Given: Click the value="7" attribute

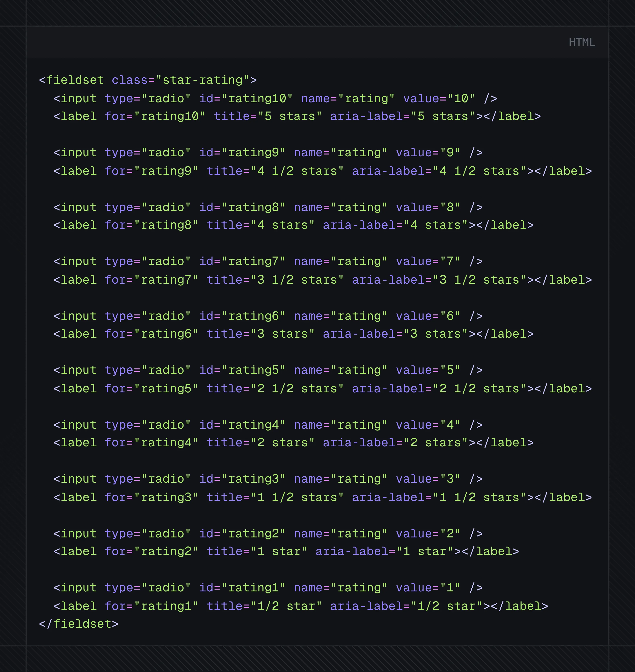Looking at the screenshot, I should tap(428, 261).
